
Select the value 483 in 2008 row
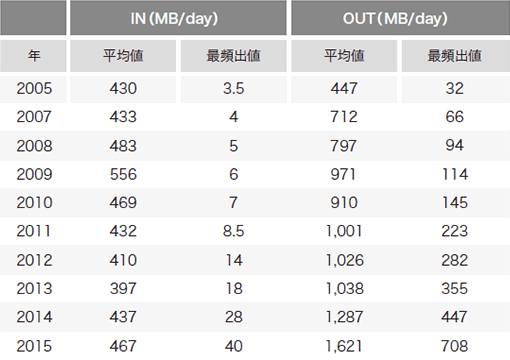click(x=123, y=146)
